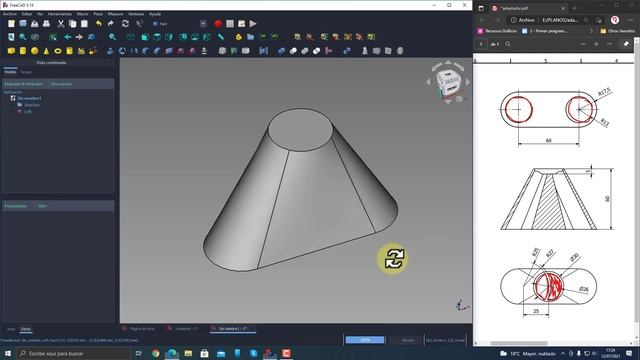Open Otros favoritos folder in Edge
The height and width of the screenshot is (360, 640).
[x=618, y=31]
